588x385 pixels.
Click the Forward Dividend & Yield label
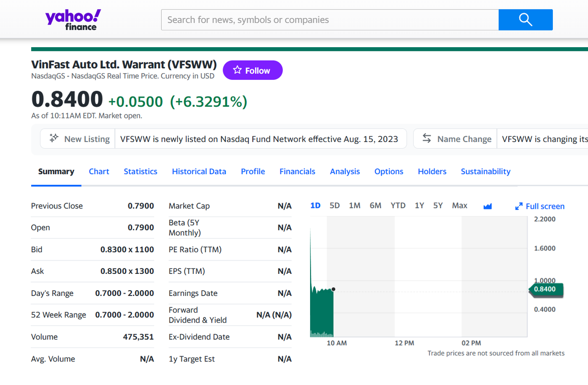point(198,315)
